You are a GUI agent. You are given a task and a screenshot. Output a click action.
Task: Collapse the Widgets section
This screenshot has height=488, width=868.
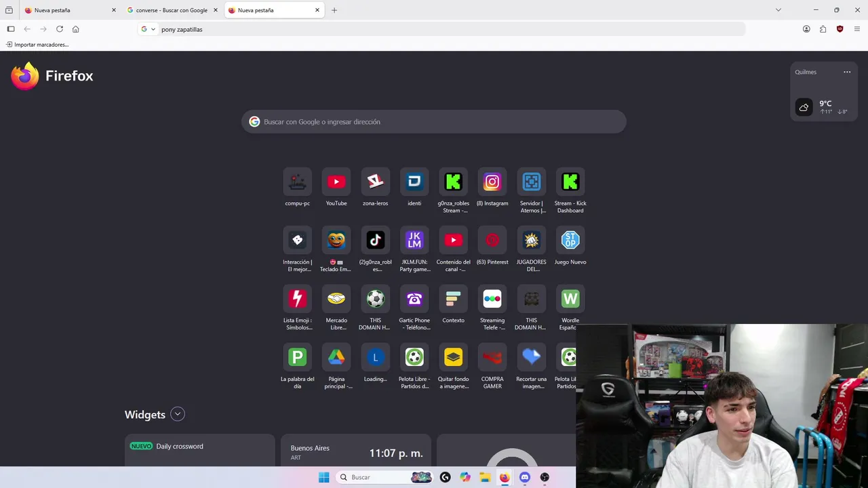[178, 414]
